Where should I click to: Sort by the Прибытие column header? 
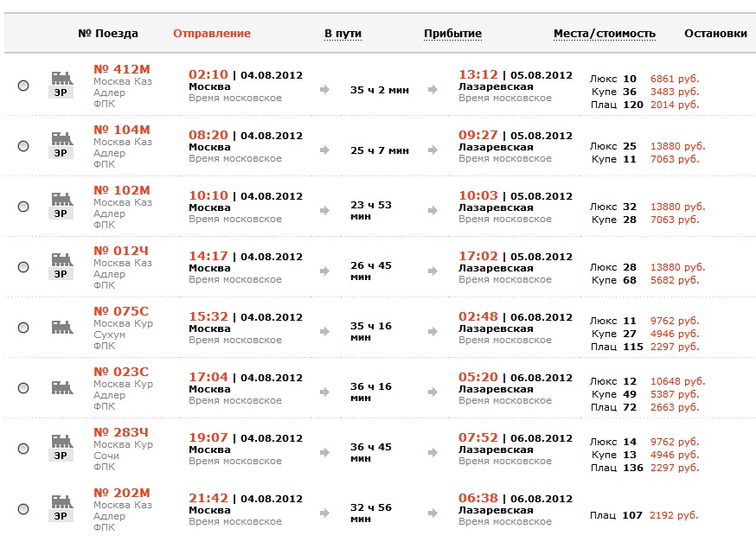452,34
